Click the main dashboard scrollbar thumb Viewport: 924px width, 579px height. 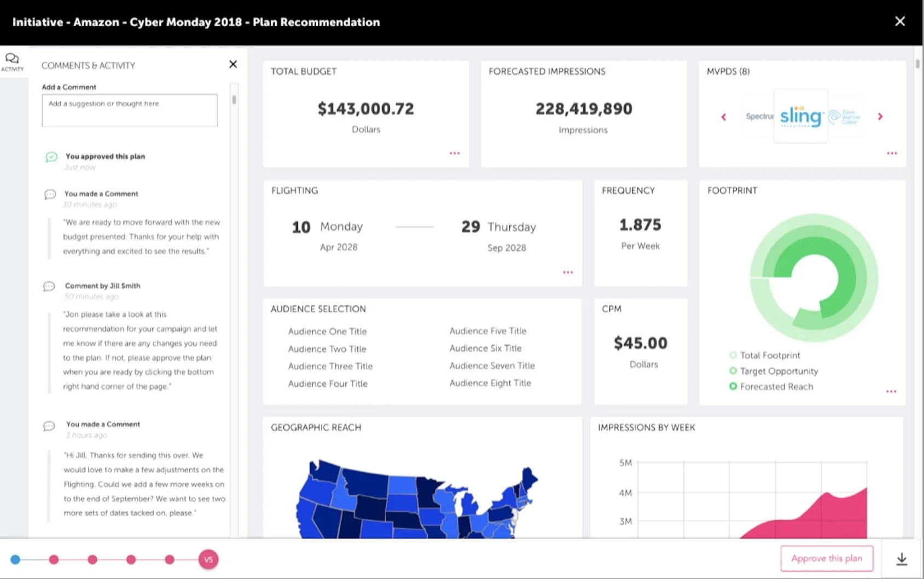pos(917,63)
